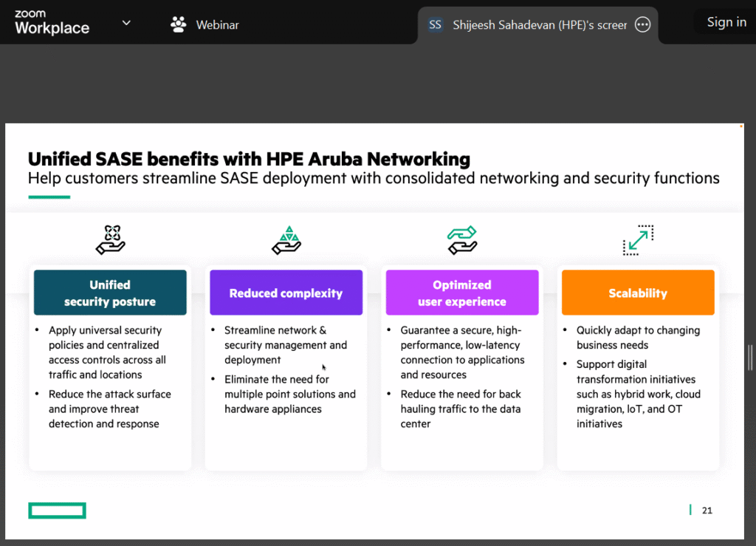
Task: Click the Webinar participants icon
Action: coord(179,24)
